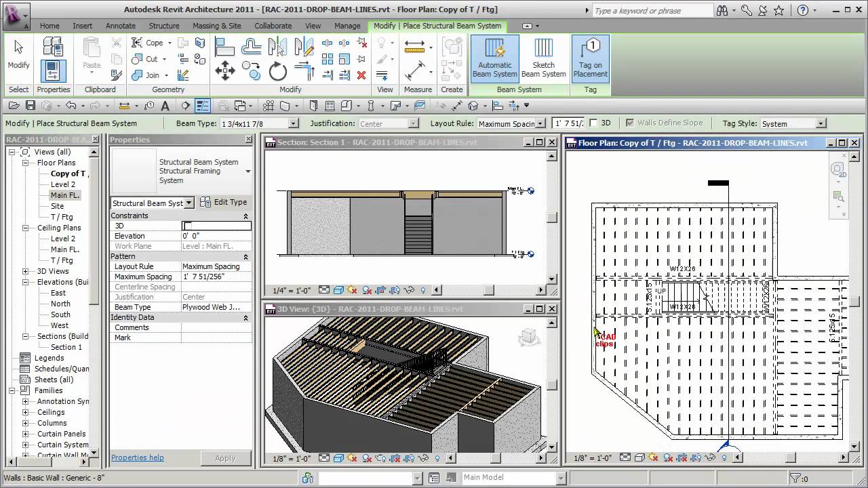Open the Annotate ribbon tab
The image size is (868, 488).
(121, 26)
